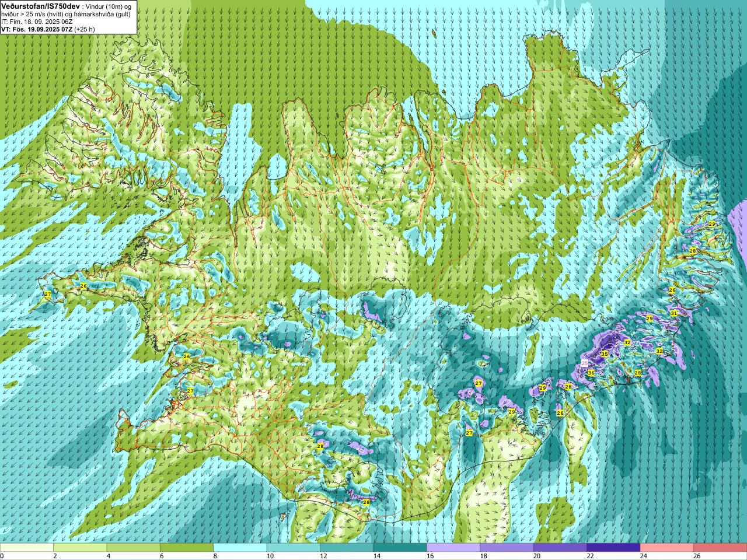The height and width of the screenshot is (560, 747).
Task: Click the legend scale value 0
Action: (x=2, y=556)
